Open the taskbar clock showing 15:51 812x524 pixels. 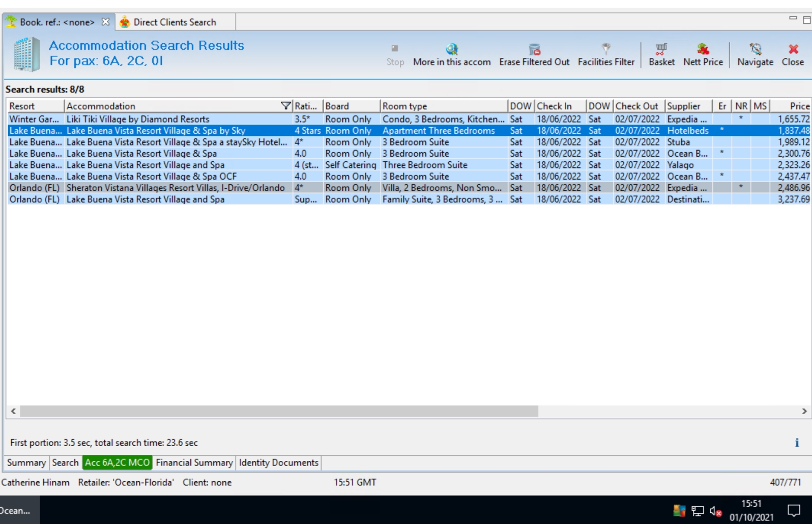point(751,510)
